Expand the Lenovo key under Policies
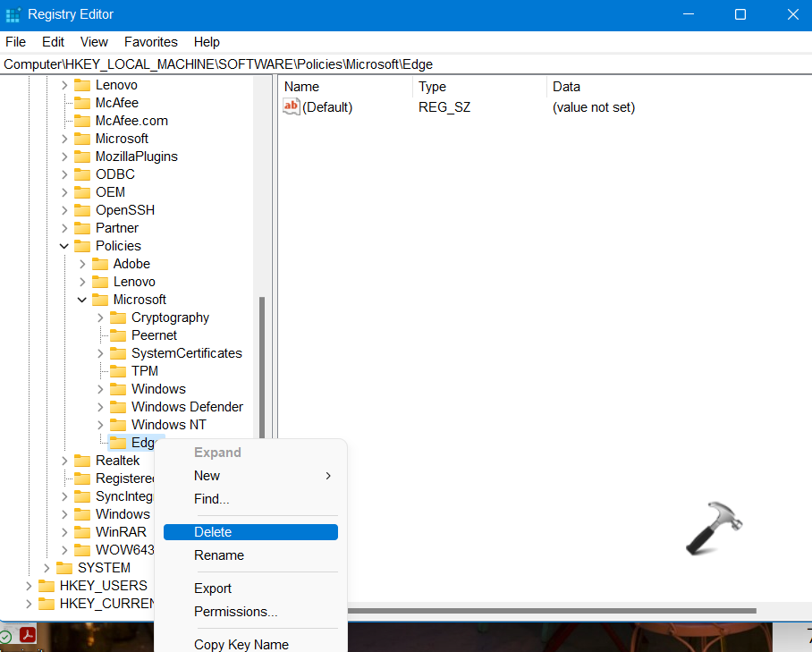This screenshot has height=652, width=812. (x=81, y=281)
